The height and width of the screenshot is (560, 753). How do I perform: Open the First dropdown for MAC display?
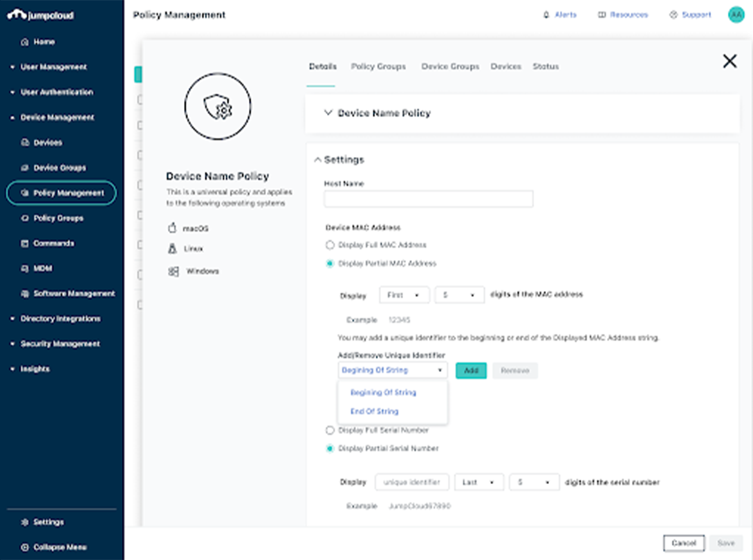(x=404, y=295)
